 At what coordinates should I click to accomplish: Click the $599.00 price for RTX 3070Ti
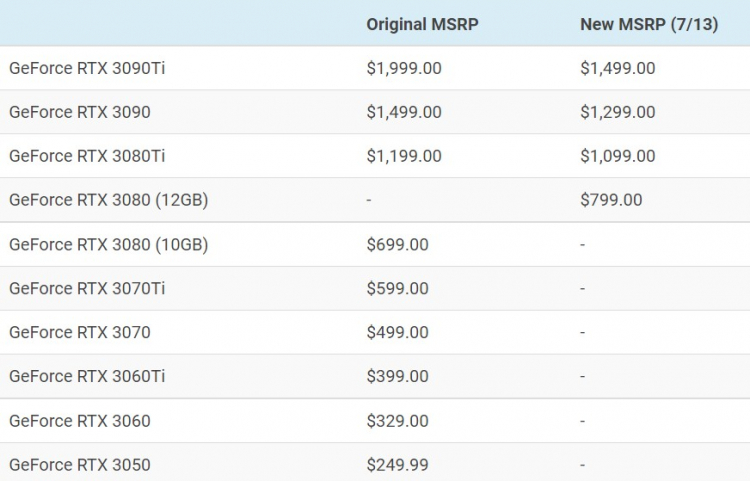(397, 288)
